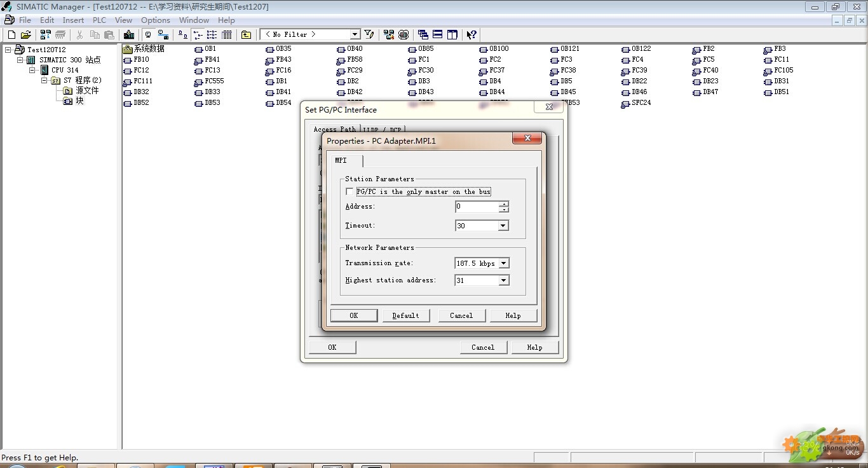The width and height of the screenshot is (868, 468).
Task: Tile windows horizontally with toolbar icon
Action: (x=438, y=35)
